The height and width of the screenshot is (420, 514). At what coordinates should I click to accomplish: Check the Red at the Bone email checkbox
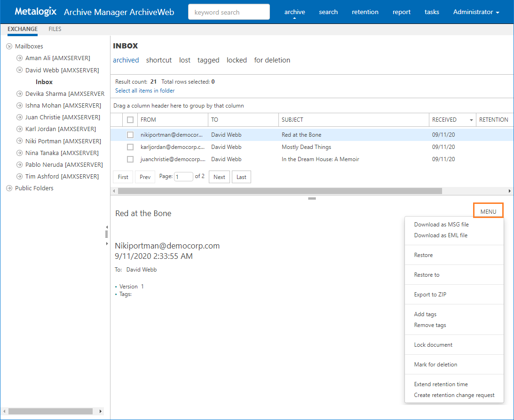click(x=130, y=135)
